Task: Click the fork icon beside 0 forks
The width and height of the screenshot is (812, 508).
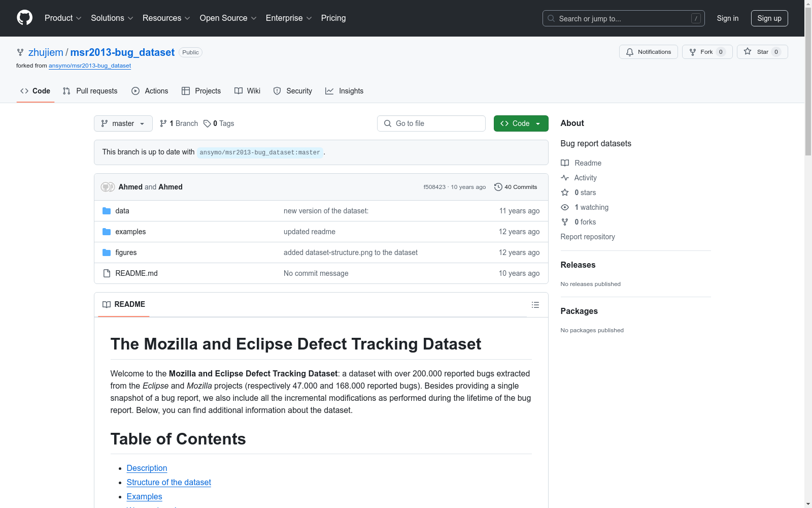Action: click(565, 222)
